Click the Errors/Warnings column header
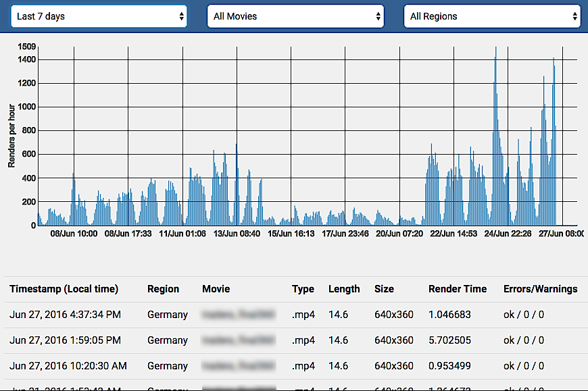The image size is (588, 391). point(540,289)
